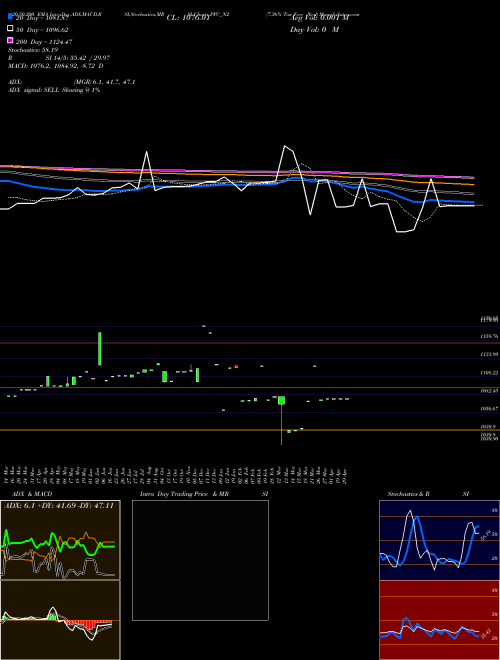Click the 1123.99 price axis label
Screen dimensions: 500x660
pos(489,354)
